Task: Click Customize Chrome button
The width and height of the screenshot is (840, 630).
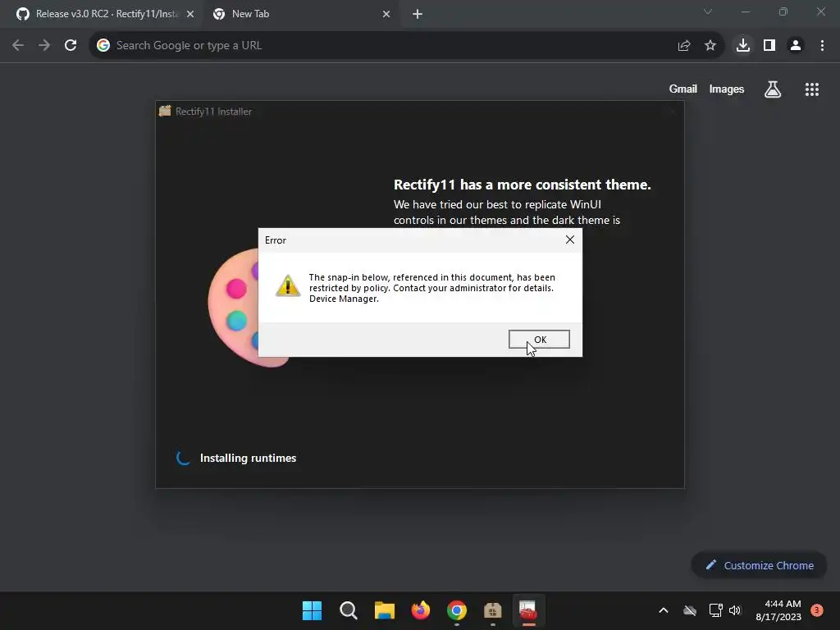Action: pyautogui.click(x=759, y=565)
